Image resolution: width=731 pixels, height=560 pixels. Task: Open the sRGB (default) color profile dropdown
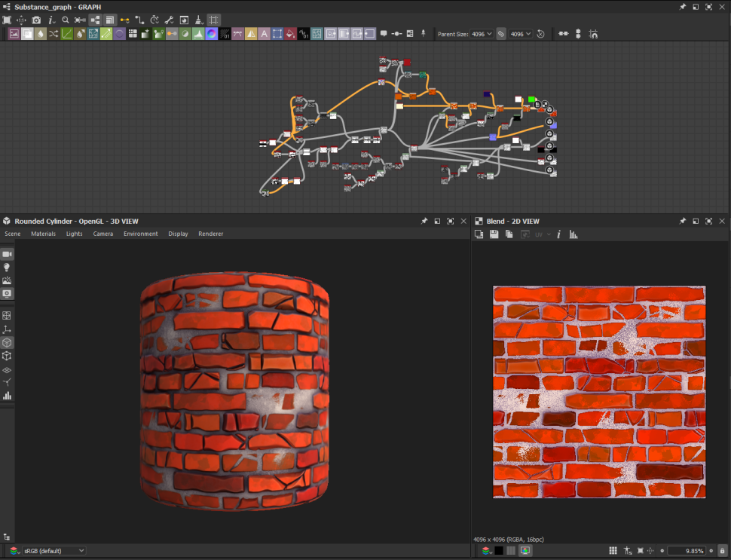[54, 551]
